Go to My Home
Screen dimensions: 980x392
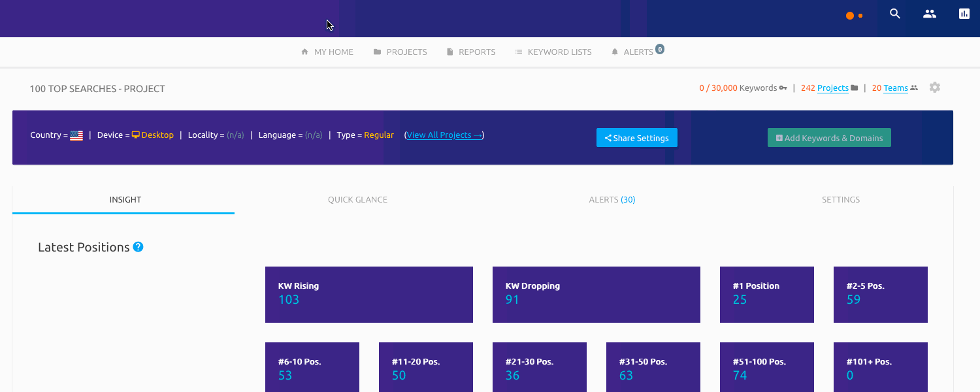tap(327, 52)
